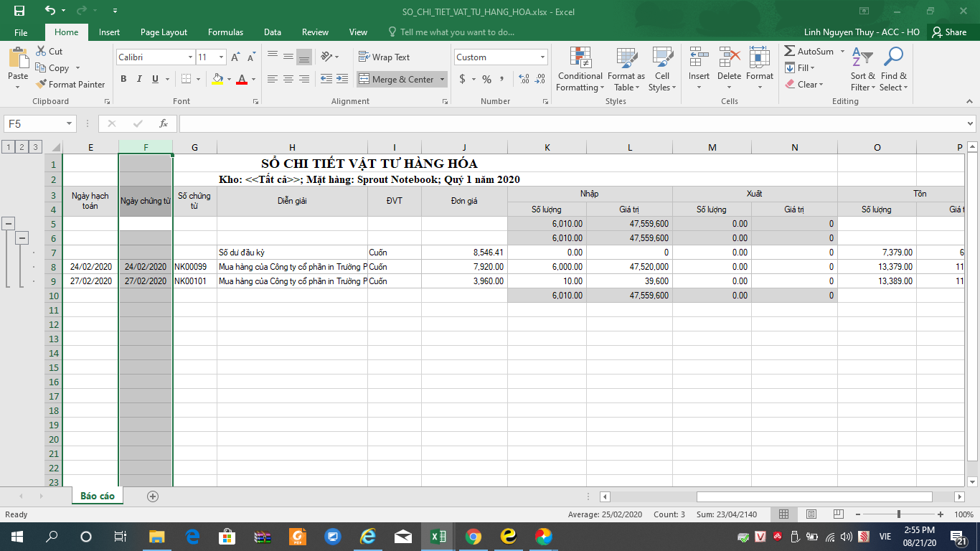Click the Format Painter icon
The image size is (980, 551).
coord(42,85)
